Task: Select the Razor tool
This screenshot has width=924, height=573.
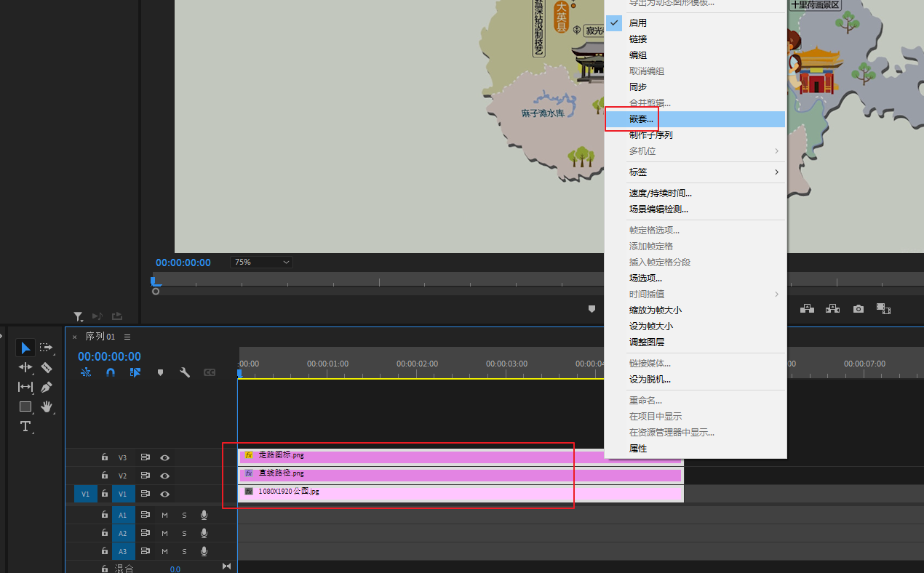Action: pos(47,367)
